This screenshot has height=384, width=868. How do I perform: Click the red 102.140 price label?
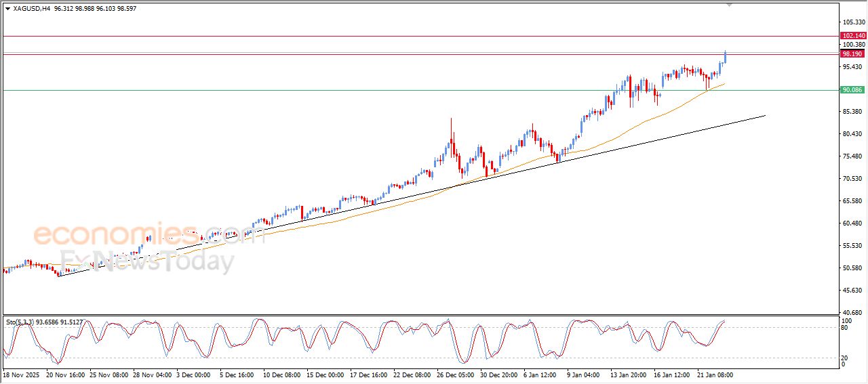point(852,35)
